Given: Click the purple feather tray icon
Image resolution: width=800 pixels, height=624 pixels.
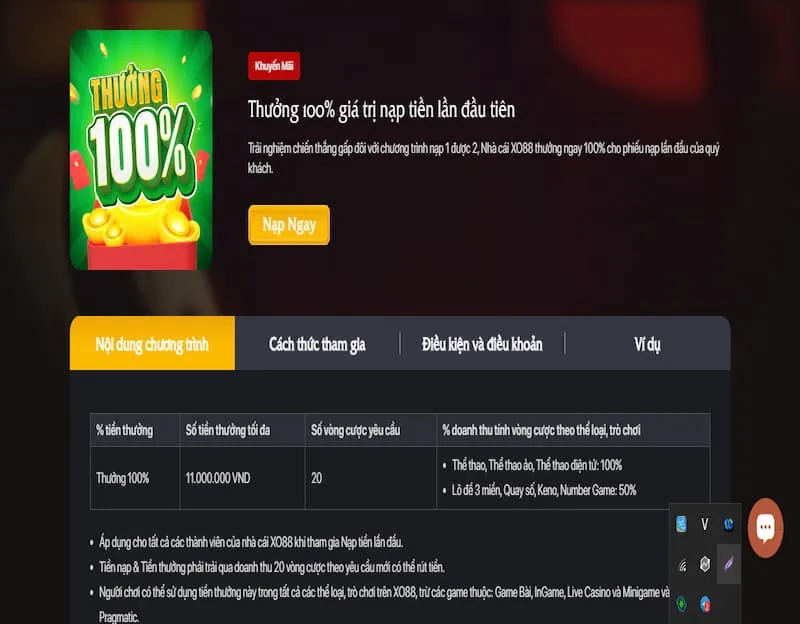Looking at the screenshot, I should click(729, 564).
